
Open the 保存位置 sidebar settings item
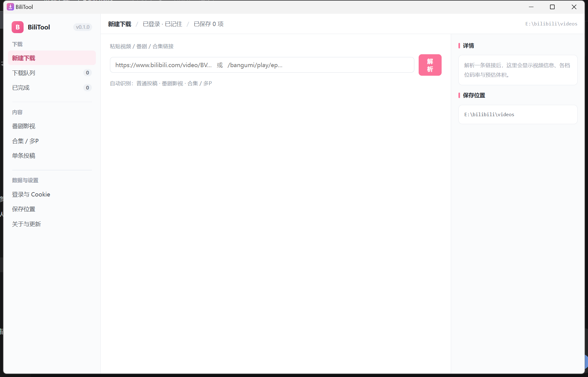tap(52, 209)
